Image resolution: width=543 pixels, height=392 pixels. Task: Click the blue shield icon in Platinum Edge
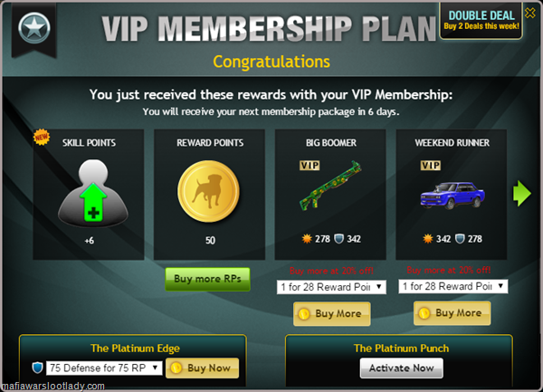point(37,368)
